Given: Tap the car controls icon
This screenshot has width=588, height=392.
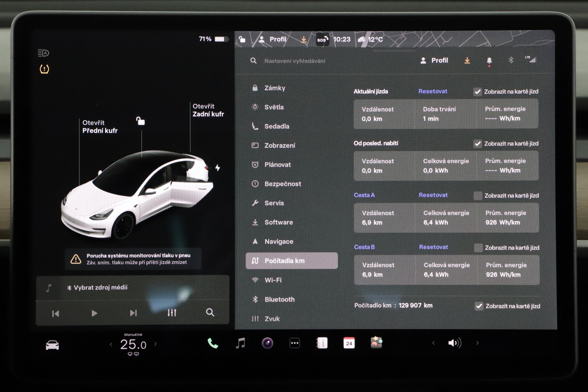Looking at the screenshot, I should (x=52, y=345).
